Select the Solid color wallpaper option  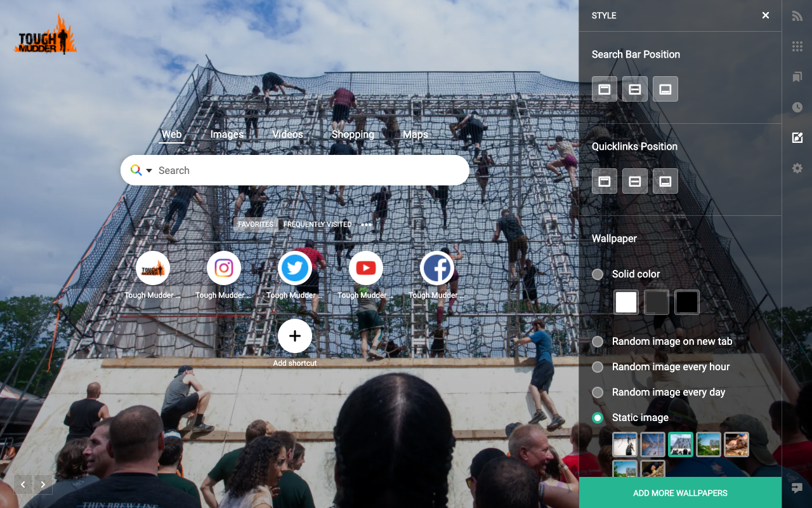pyautogui.click(x=598, y=274)
